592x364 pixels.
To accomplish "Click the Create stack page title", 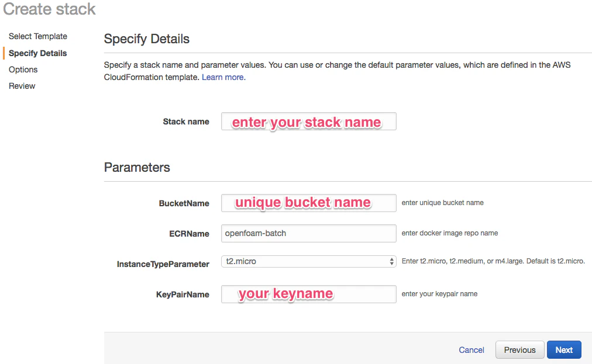I will (x=50, y=9).
